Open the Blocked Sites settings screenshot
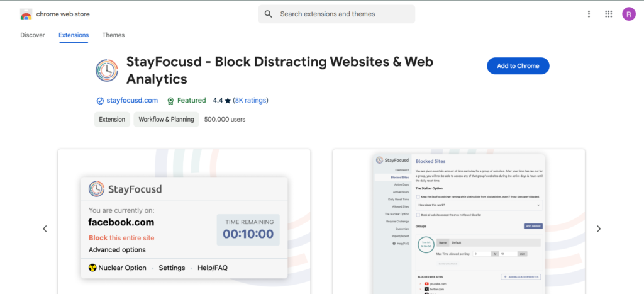 [x=458, y=222]
